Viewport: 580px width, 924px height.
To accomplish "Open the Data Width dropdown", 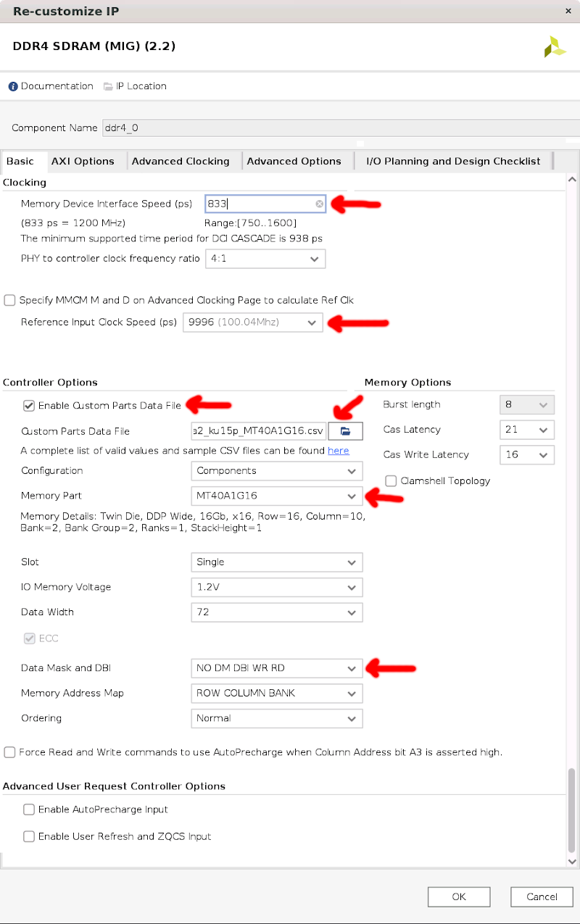I will tap(277, 612).
